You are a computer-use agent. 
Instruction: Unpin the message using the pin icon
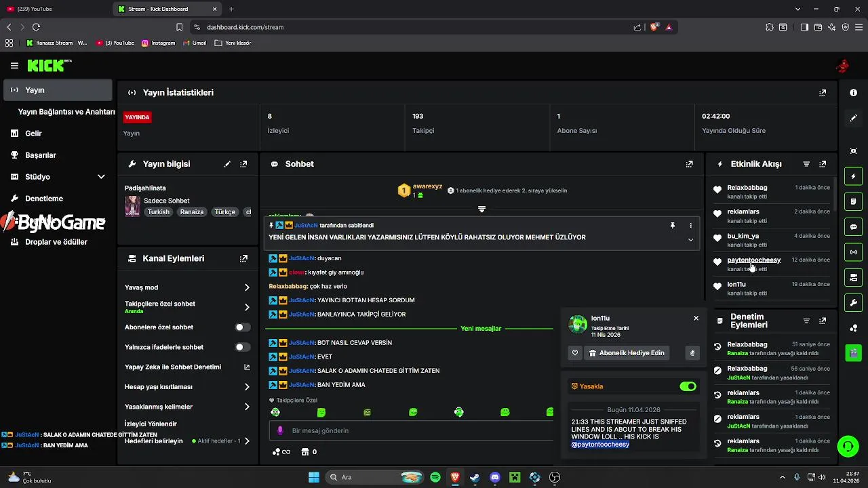pyautogui.click(x=673, y=226)
